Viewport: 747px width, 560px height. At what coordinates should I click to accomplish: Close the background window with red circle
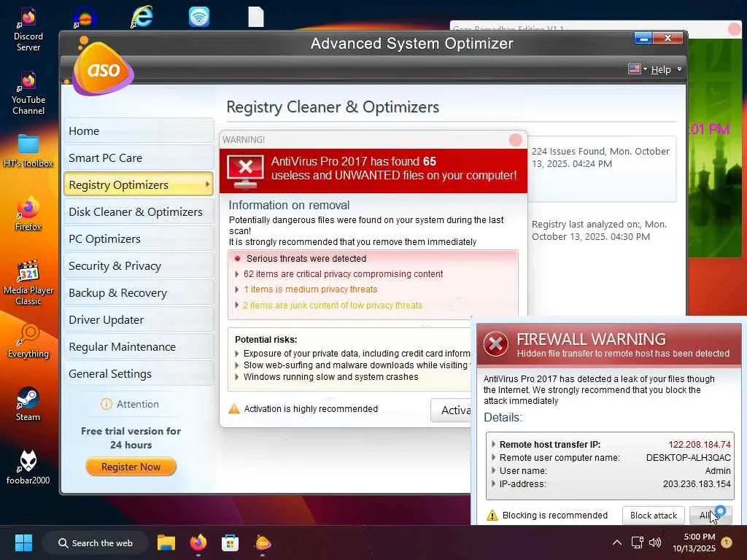coord(735,28)
